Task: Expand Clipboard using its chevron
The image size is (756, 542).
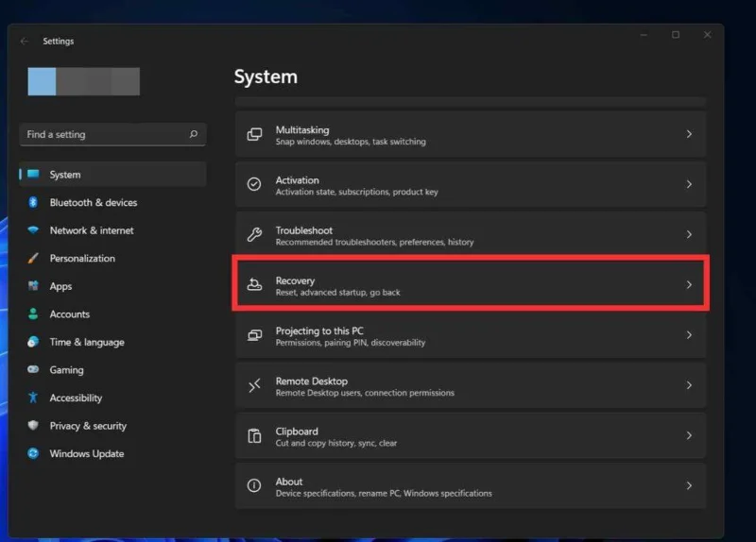Action: [x=690, y=435]
